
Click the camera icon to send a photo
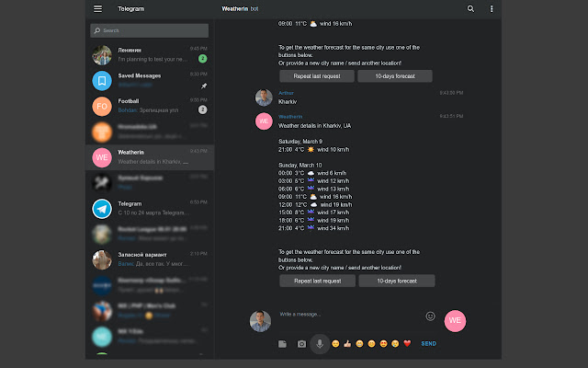301,344
